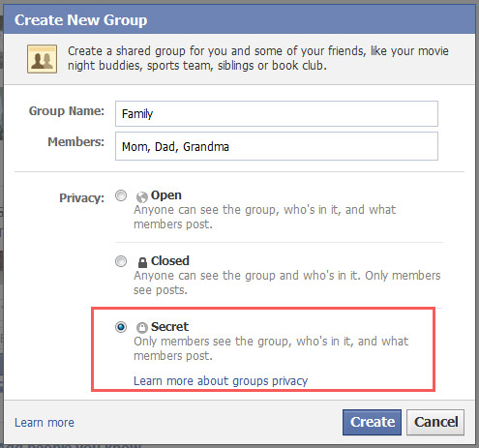Select the Open privacy radio button
Image resolution: width=479 pixels, height=448 pixels.
[x=121, y=195]
